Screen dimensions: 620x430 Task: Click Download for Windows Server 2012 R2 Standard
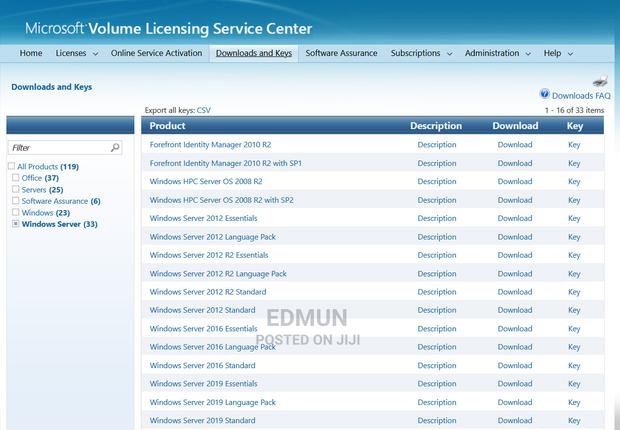[x=515, y=292]
